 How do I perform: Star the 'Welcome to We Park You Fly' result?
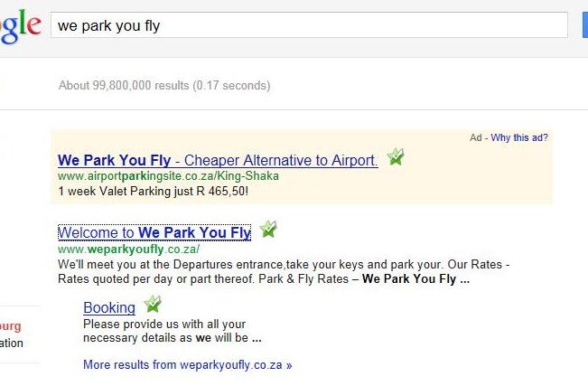click(267, 230)
